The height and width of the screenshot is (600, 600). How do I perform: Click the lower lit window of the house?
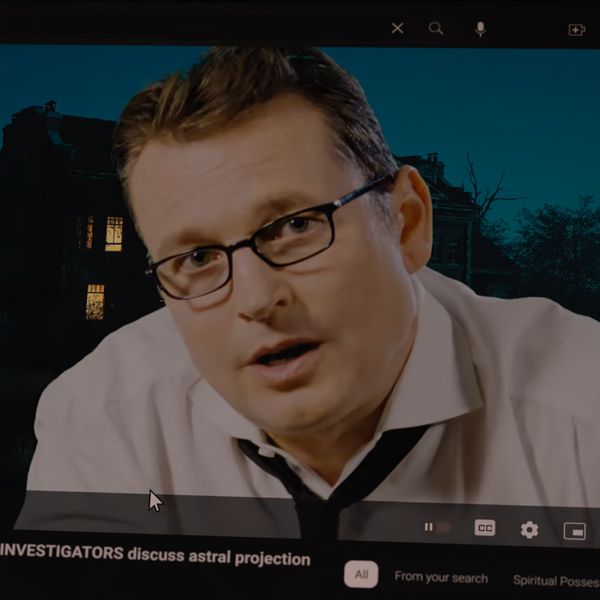point(95,302)
